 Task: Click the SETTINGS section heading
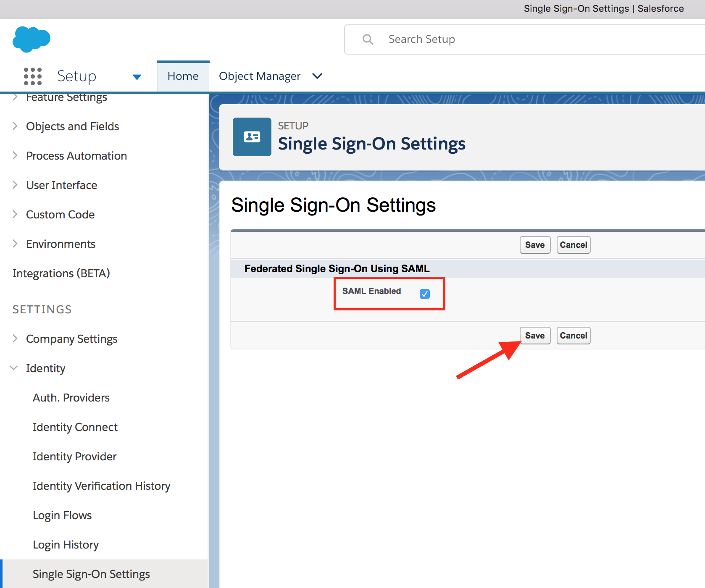(x=42, y=310)
